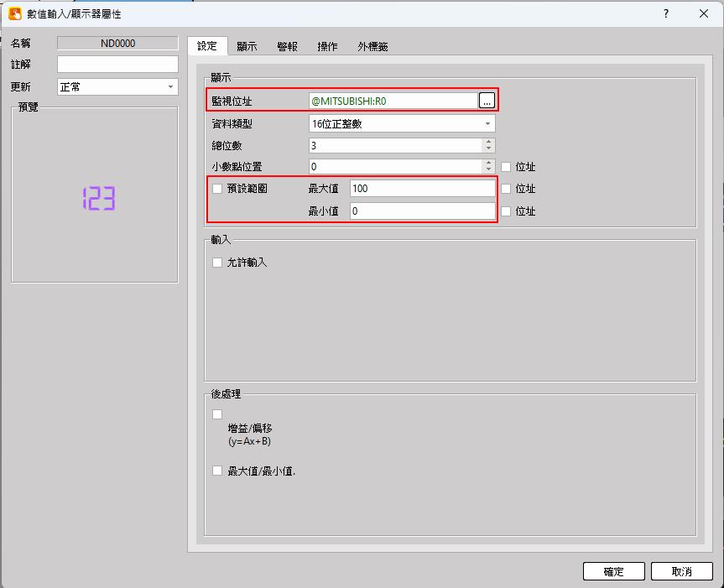
Task: Click the 確定 button
Action: point(614,571)
